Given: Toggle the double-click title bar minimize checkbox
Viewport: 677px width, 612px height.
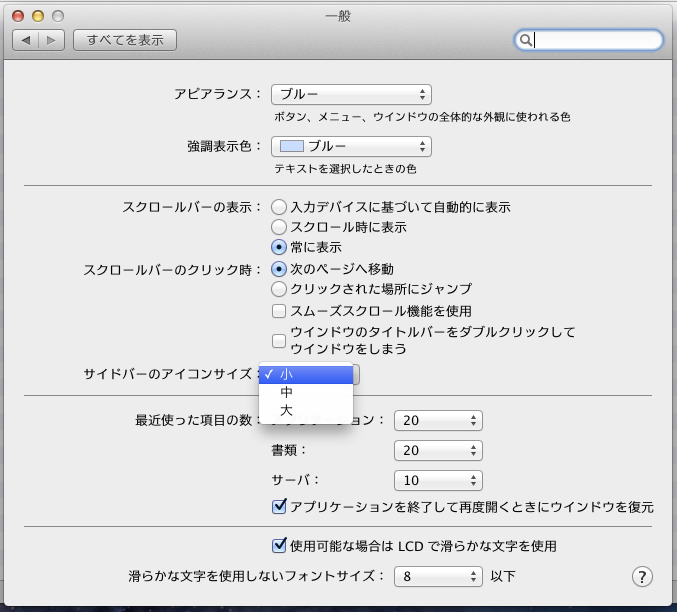Looking at the screenshot, I should (x=279, y=340).
